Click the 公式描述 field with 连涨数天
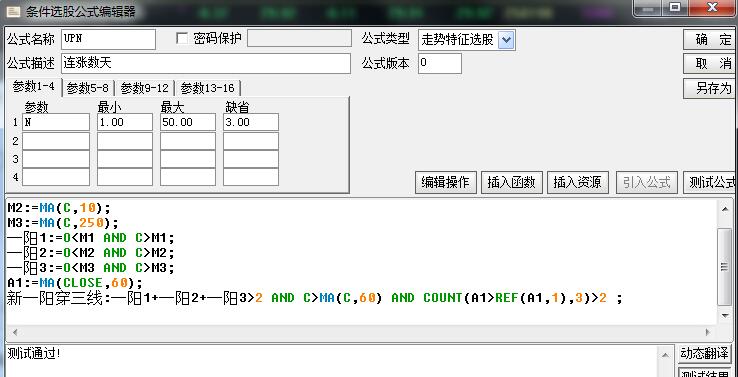 pos(206,63)
